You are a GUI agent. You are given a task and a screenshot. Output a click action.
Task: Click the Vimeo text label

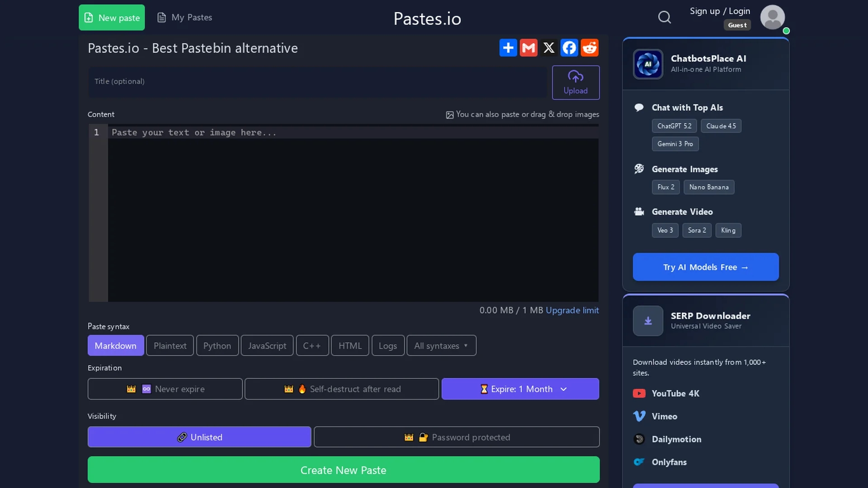[664, 416]
